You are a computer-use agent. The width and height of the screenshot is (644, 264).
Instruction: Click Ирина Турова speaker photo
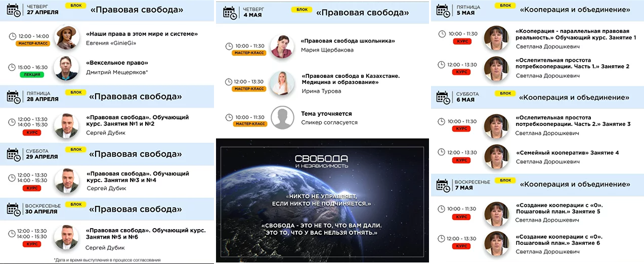point(282,82)
